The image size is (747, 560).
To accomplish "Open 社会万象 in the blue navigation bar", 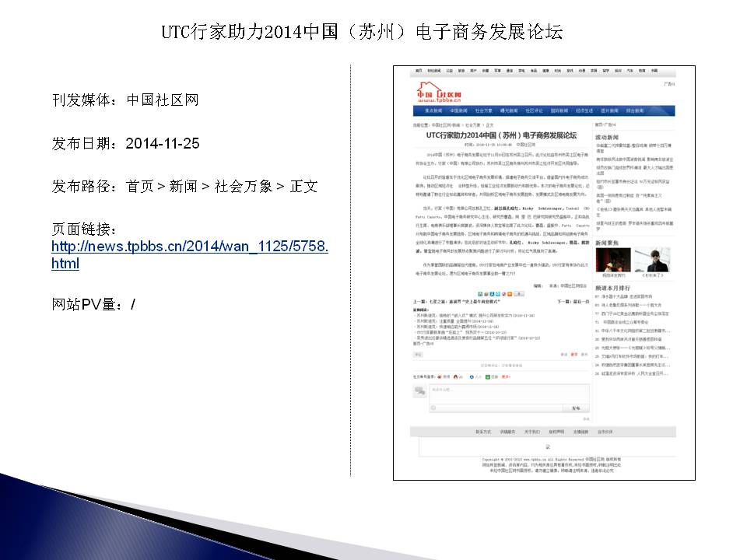I will (483, 111).
